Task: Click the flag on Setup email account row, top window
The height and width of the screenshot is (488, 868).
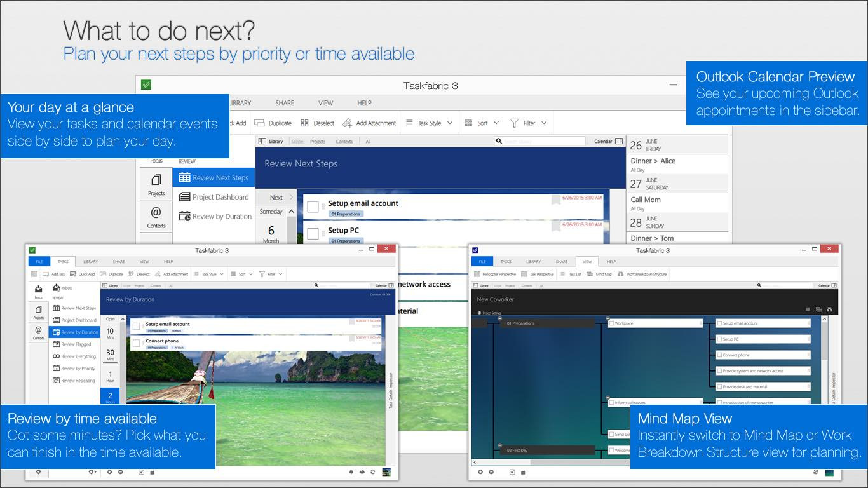Action: [x=556, y=200]
